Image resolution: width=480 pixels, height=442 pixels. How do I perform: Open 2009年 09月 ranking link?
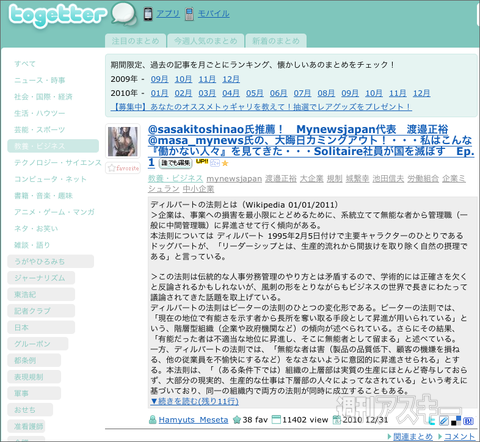click(159, 79)
